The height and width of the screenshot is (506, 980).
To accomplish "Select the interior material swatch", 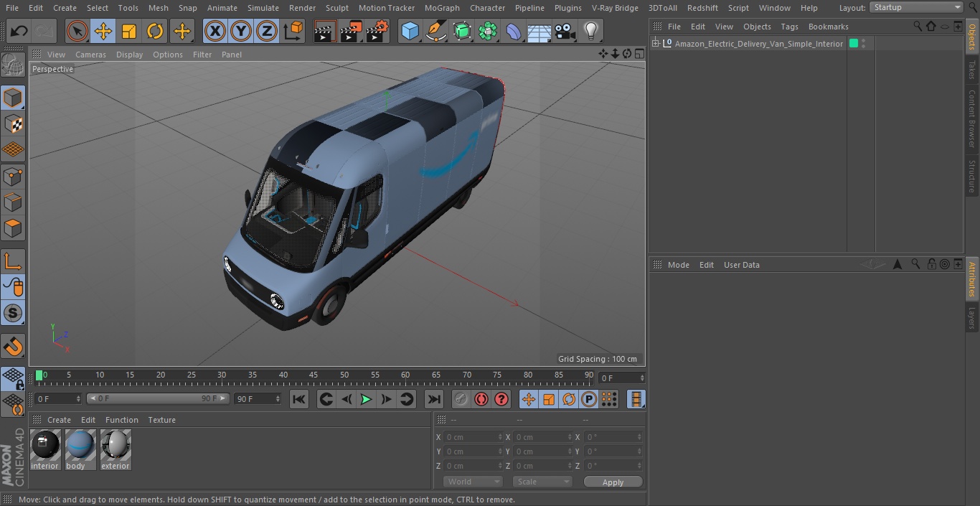I will pos(44,450).
